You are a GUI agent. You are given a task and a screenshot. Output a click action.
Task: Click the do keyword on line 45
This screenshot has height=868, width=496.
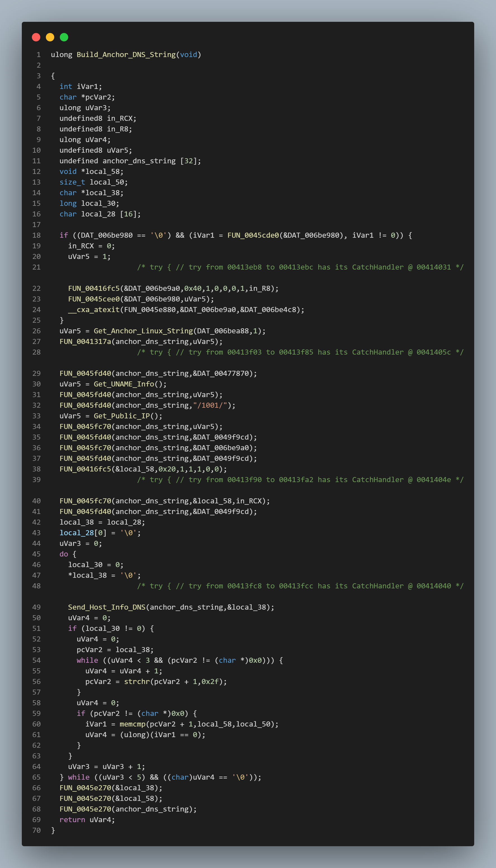click(64, 554)
